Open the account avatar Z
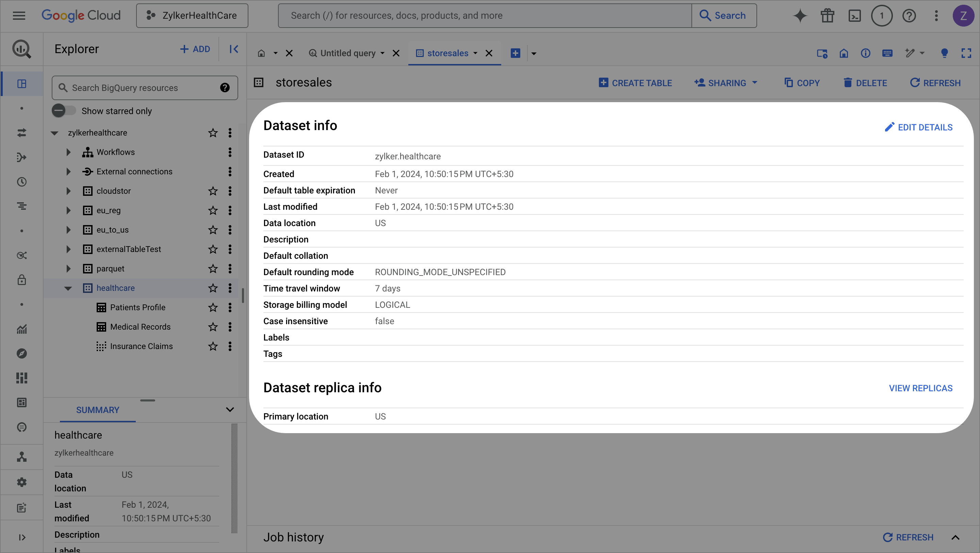980x553 pixels. 963,16
